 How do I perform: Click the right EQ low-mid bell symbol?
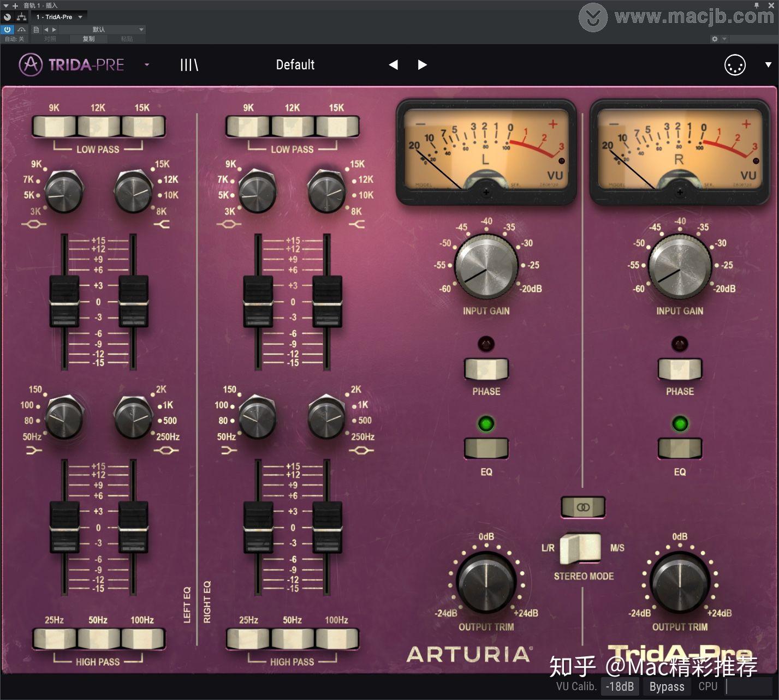361,450
